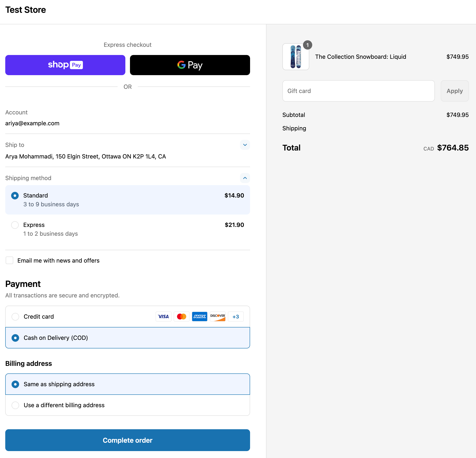Expand the Ship to address chevron
This screenshot has height=458, width=476.
click(245, 145)
